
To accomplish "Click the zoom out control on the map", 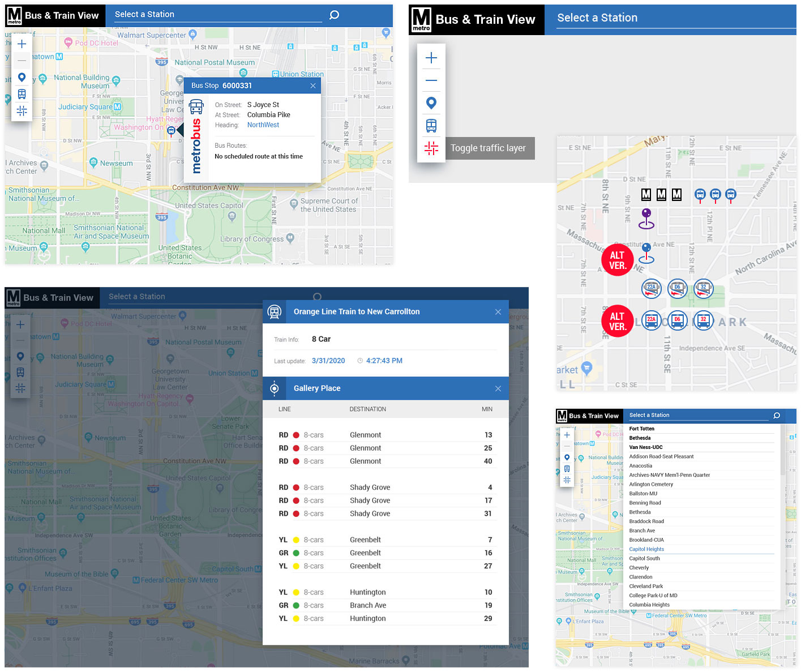I will 22,60.
